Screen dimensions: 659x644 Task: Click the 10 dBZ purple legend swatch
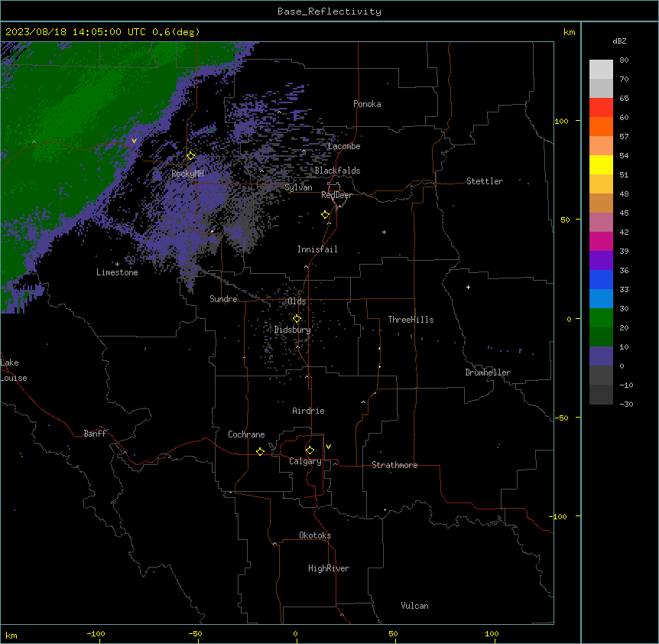[x=601, y=356]
